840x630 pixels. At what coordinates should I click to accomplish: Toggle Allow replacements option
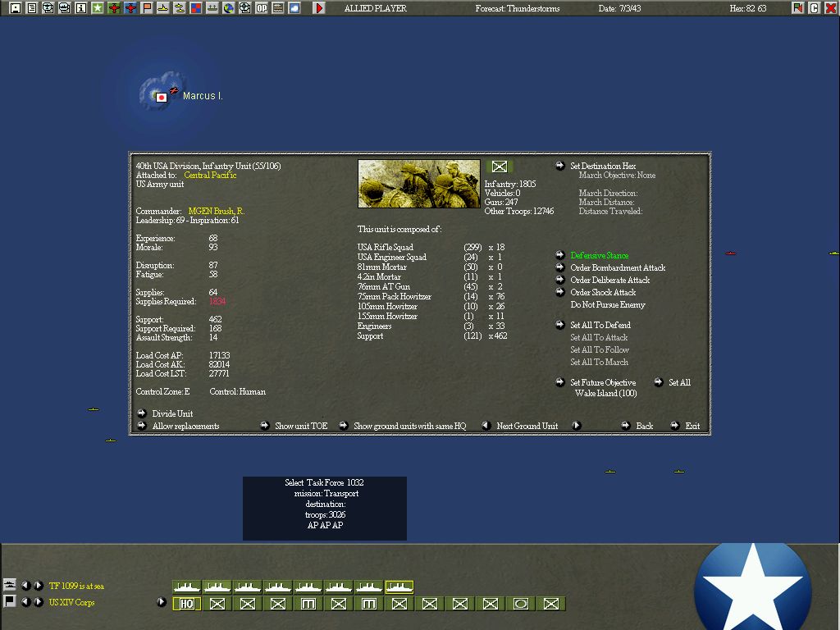click(x=185, y=427)
